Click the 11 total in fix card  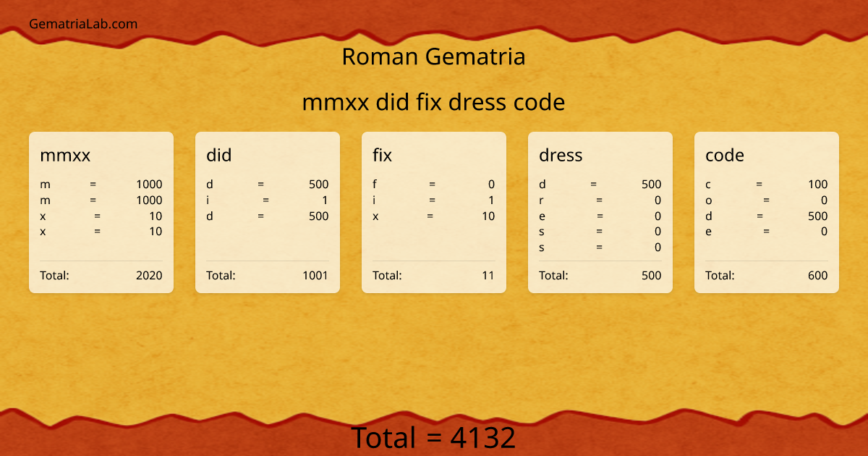pos(488,275)
